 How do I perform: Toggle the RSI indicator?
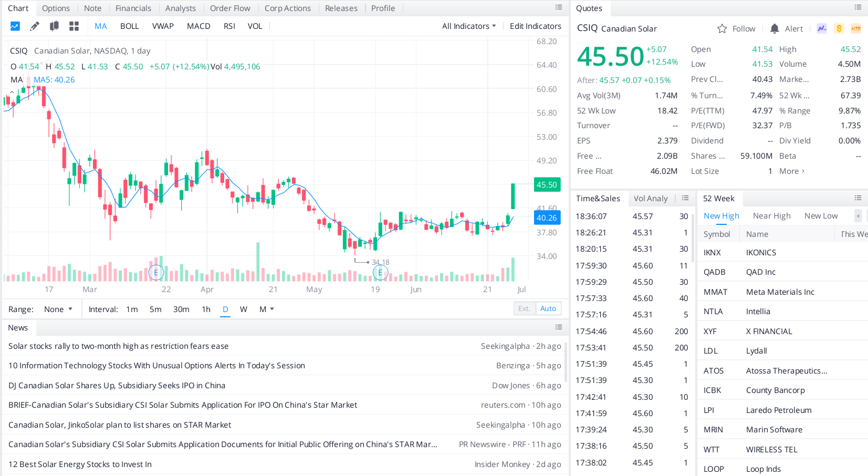pyautogui.click(x=229, y=26)
